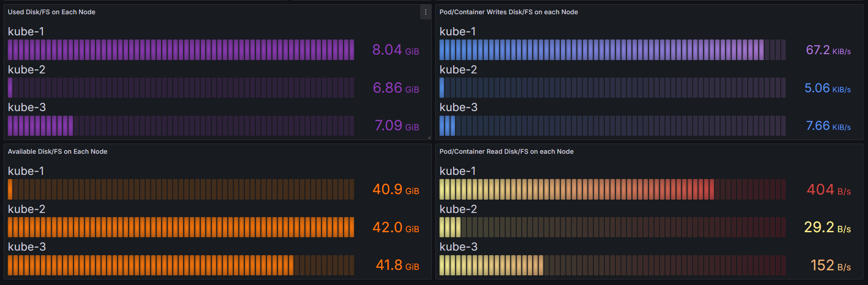The image size is (868, 285).
Task: Click the kube-3 label in Pod Writes panel
Action: pyautogui.click(x=458, y=107)
